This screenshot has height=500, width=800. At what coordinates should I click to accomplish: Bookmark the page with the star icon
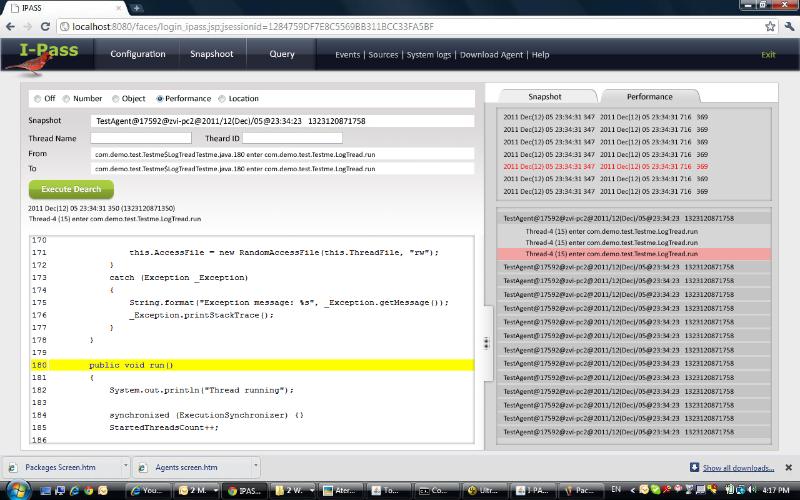click(770, 27)
